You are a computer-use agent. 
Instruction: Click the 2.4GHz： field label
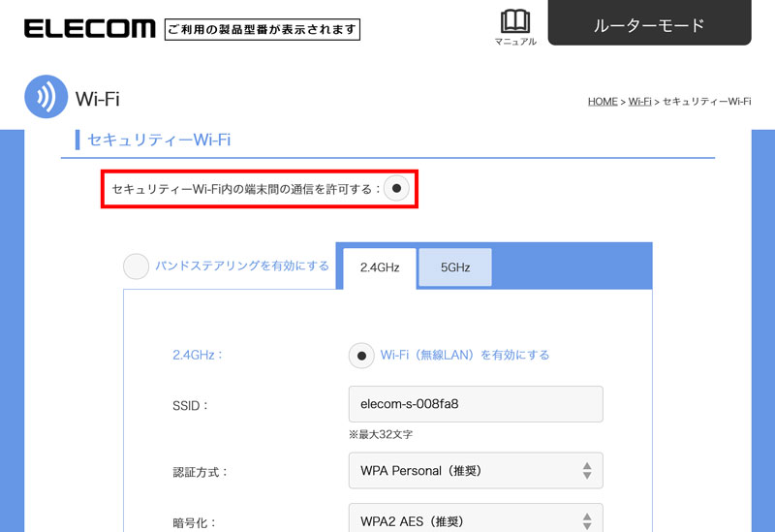pyautogui.click(x=198, y=355)
